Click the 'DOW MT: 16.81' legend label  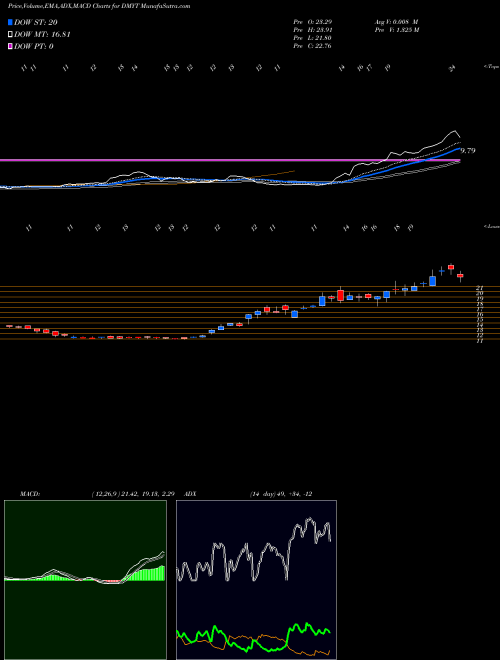point(42,35)
